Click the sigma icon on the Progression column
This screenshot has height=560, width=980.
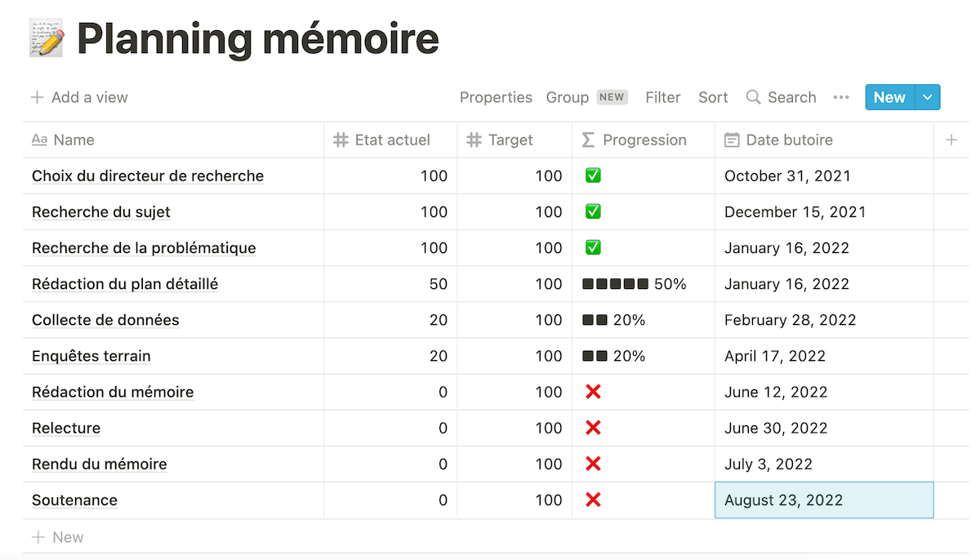590,140
